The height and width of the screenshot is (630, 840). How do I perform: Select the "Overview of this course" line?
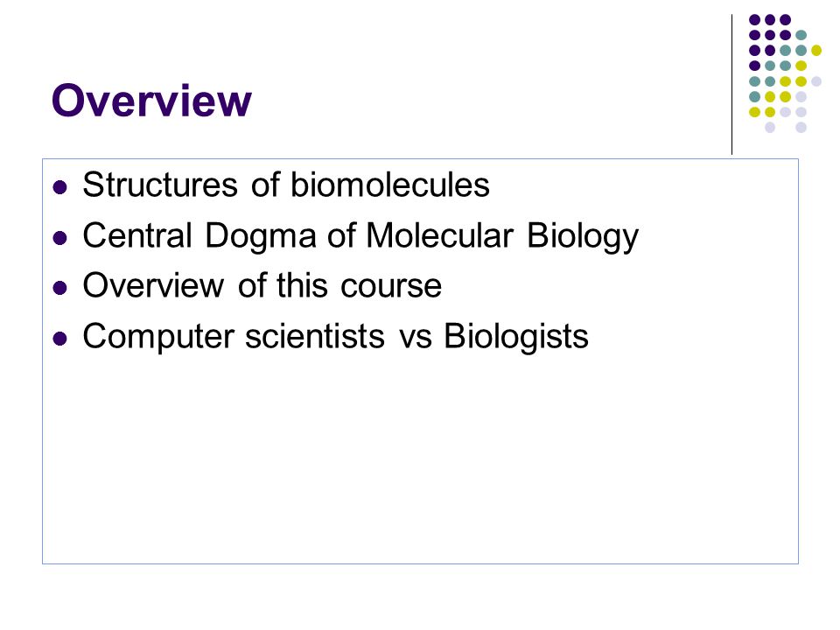click(262, 285)
